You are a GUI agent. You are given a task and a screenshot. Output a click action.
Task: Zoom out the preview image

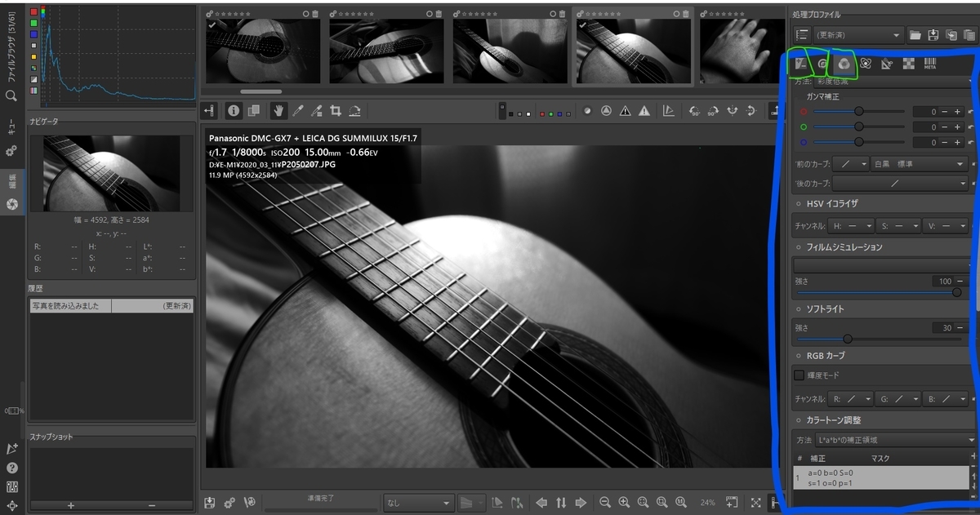click(x=604, y=503)
